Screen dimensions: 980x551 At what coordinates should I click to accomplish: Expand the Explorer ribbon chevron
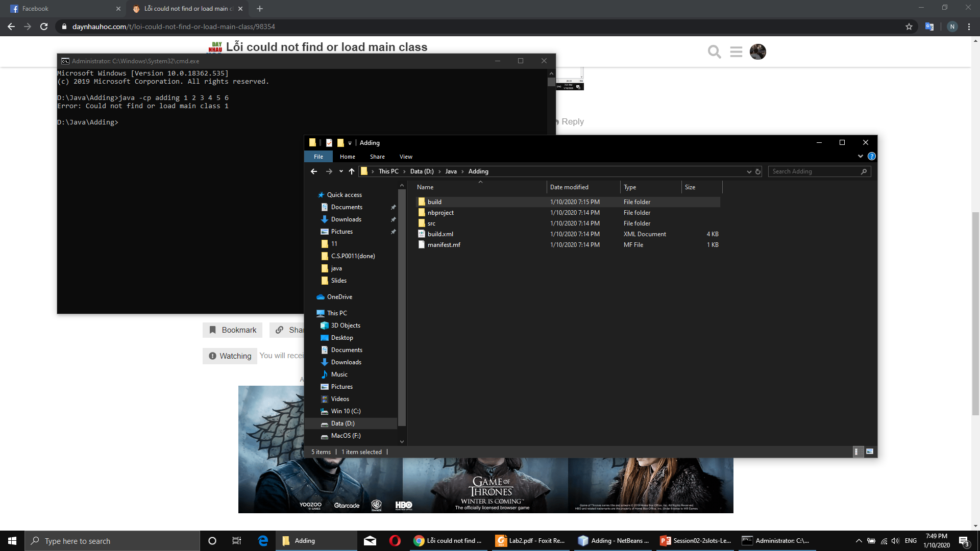coord(861,156)
